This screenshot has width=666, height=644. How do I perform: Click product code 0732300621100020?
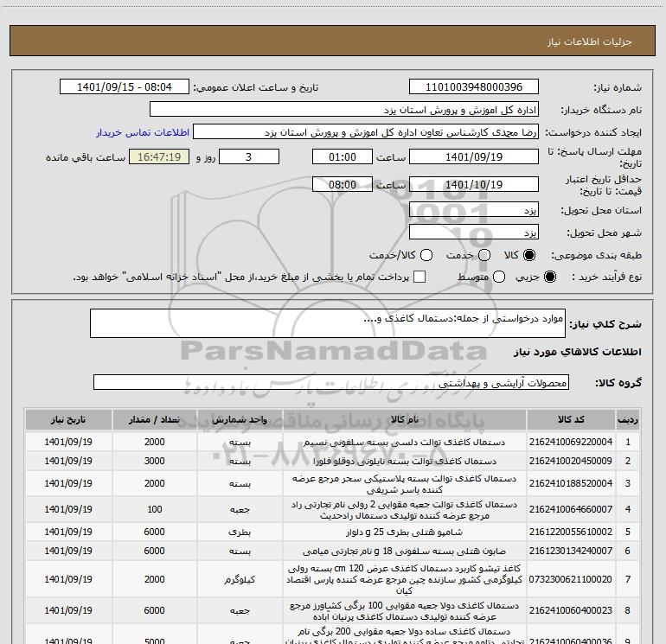[571, 579]
